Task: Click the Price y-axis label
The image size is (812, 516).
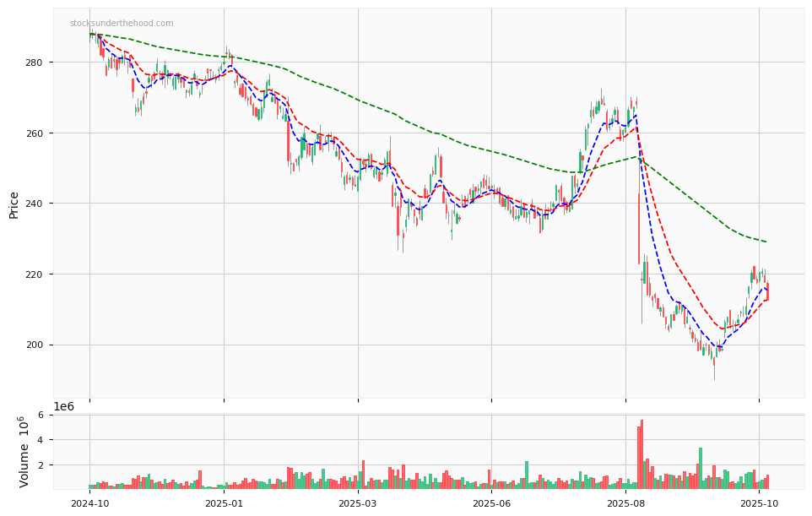Action: coord(14,204)
